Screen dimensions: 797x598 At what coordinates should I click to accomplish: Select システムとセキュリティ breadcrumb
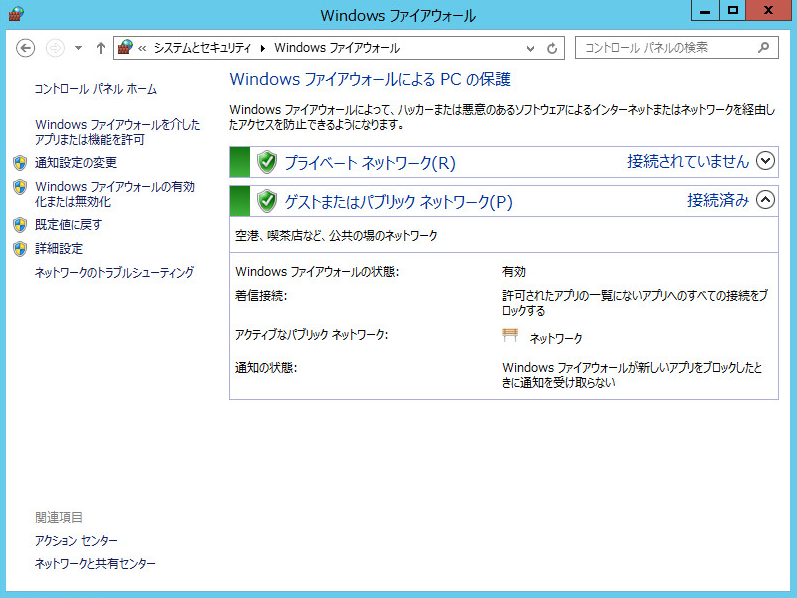(202, 48)
